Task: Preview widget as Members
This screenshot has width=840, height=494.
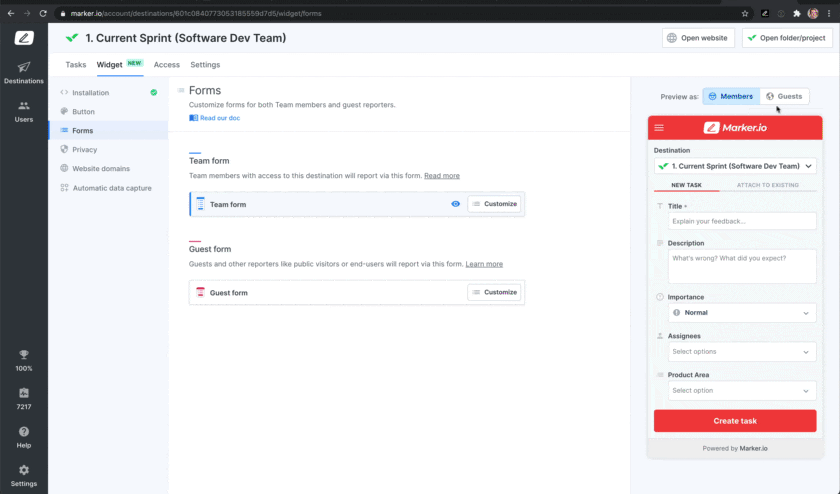Action: (731, 96)
